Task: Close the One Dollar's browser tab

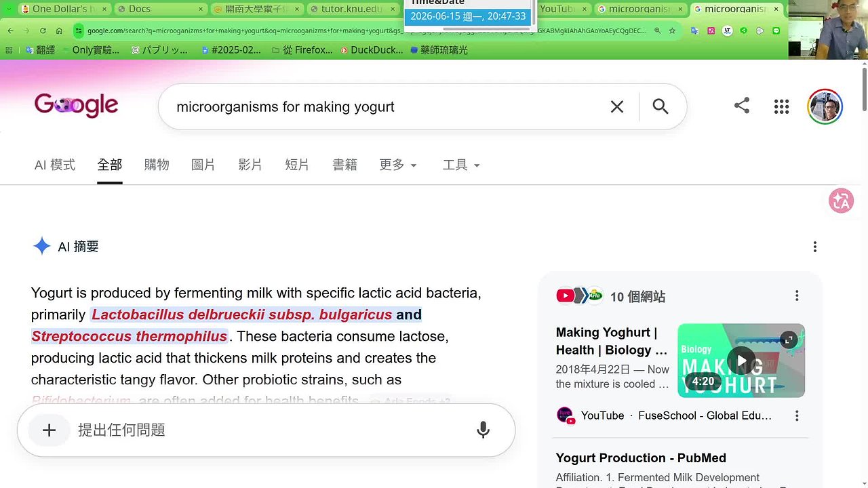Action: click(x=104, y=9)
